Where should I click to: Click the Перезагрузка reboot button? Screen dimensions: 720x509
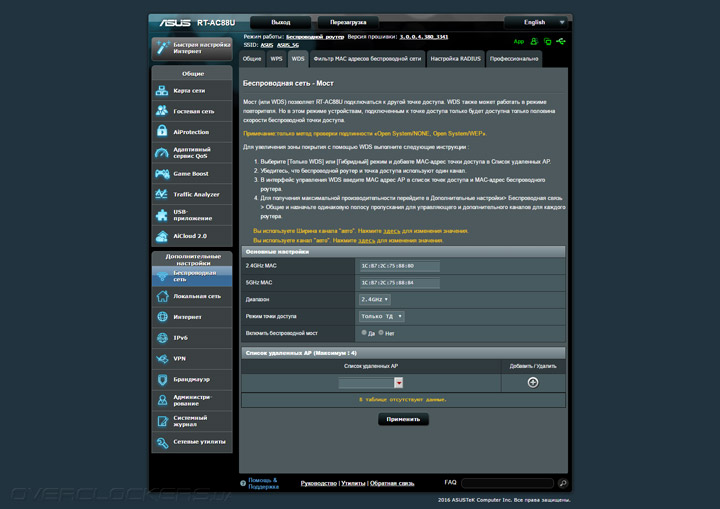tap(348, 22)
